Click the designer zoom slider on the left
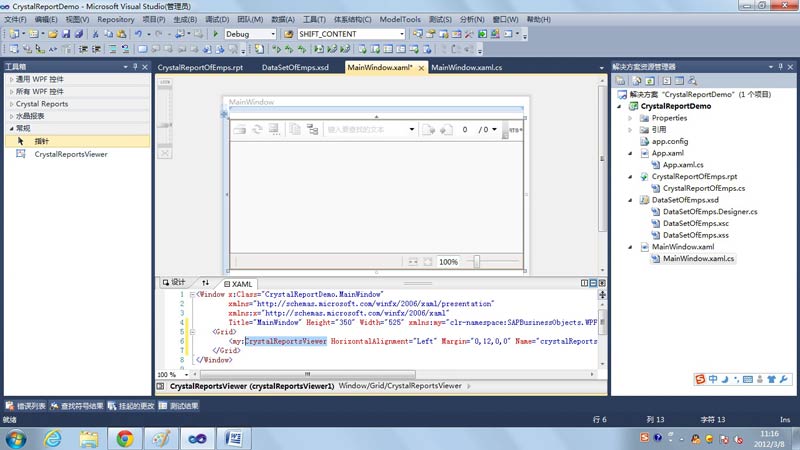Screen dimensions: 800x450 click(x=165, y=124)
